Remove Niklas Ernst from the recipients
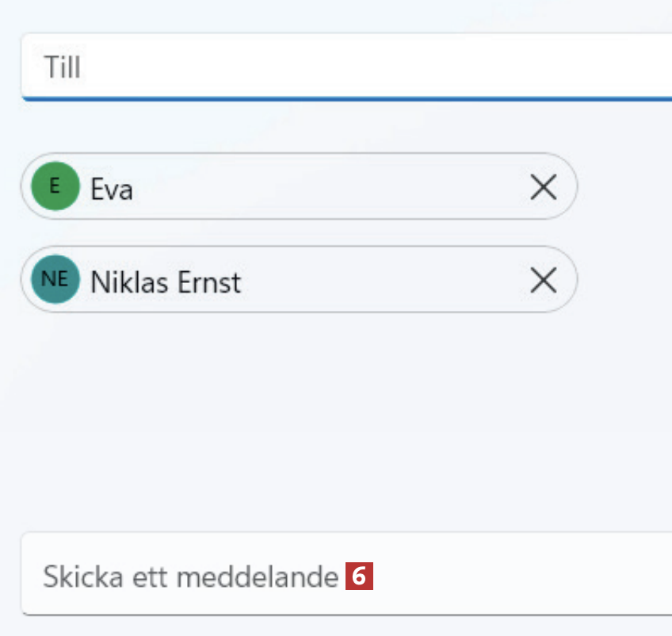Image resolution: width=672 pixels, height=636 pixels. pos(543,280)
